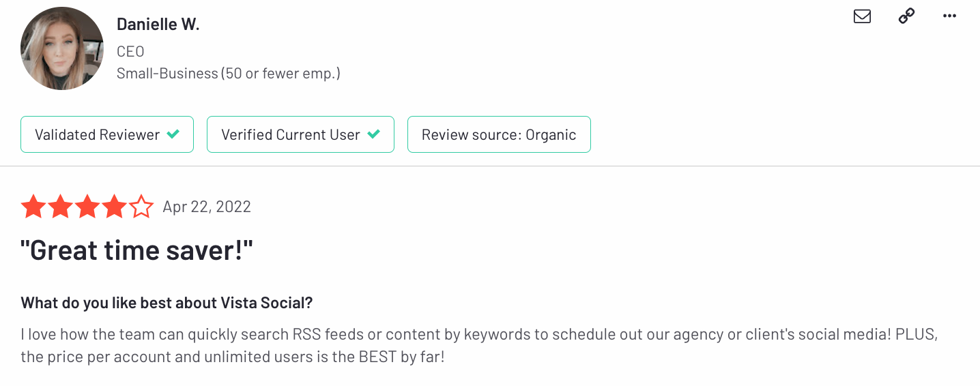Click the Verified Current User checkmark icon

pyautogui.click(x=373, y=134)
